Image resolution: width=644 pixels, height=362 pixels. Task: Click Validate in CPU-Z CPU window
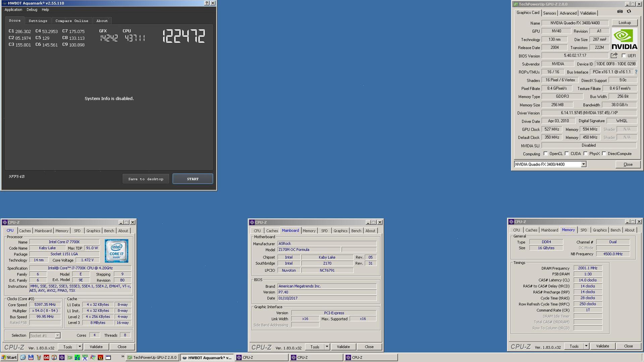click(96, 347)
